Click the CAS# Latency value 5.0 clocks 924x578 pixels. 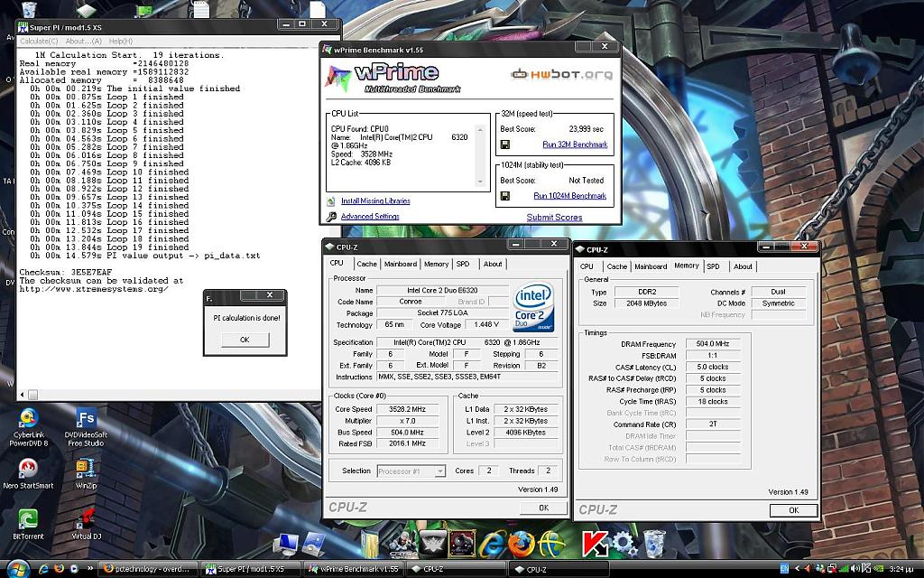[713, 367]
